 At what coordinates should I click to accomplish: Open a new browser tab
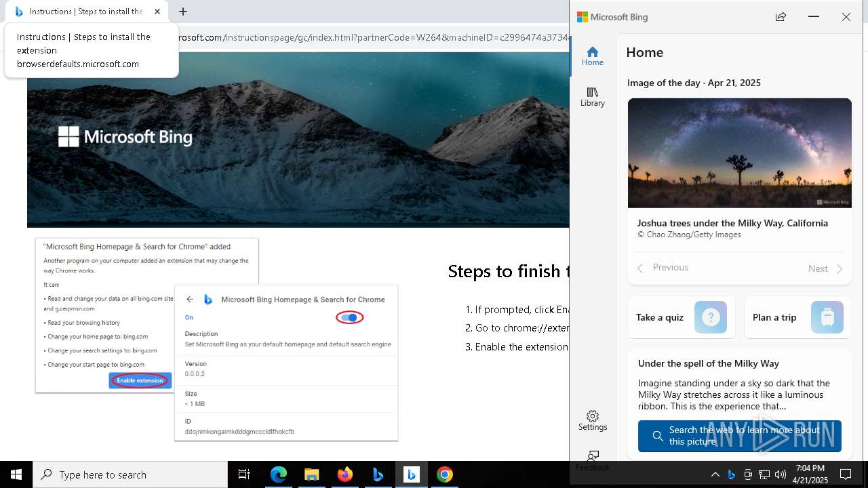click(x=183, y=12)
